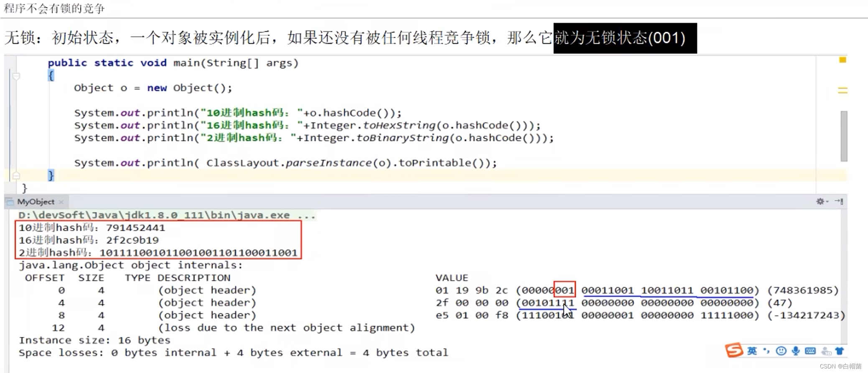Image resolution: width=868 pixels, height=373 pixels.
Task: Toggle the IME punctuation mode button
Action: coord(766,351)
